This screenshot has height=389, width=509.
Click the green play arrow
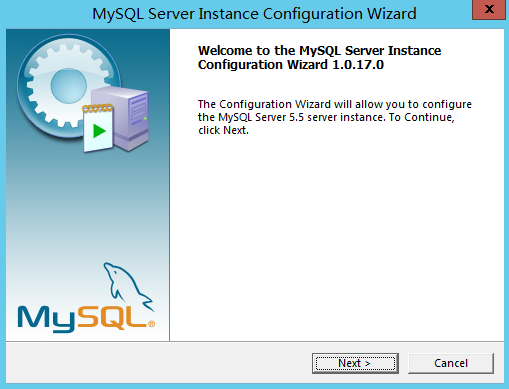pyautogui.click(x=99, y=131)
